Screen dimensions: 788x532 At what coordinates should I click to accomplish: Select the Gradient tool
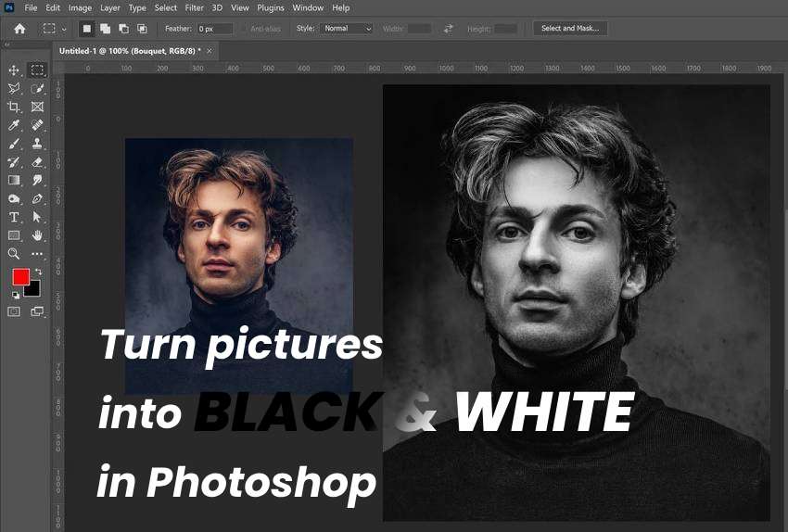click(x=14, y=180)
